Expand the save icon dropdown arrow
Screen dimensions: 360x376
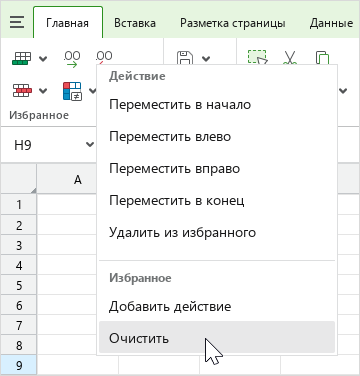(206, 59)
